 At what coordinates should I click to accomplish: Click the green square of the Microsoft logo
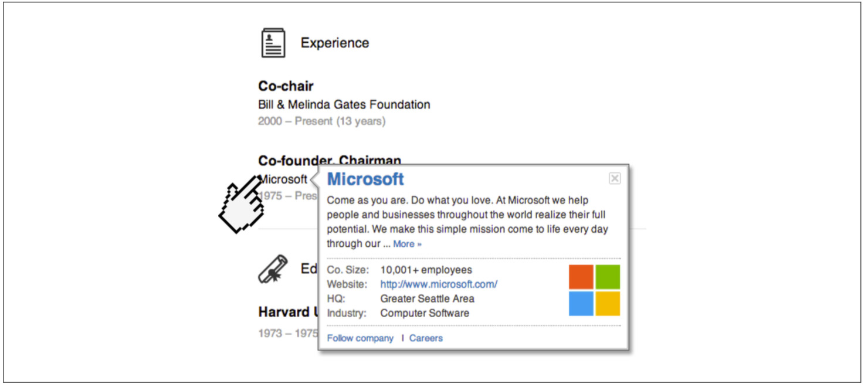[x=608, y=277]
